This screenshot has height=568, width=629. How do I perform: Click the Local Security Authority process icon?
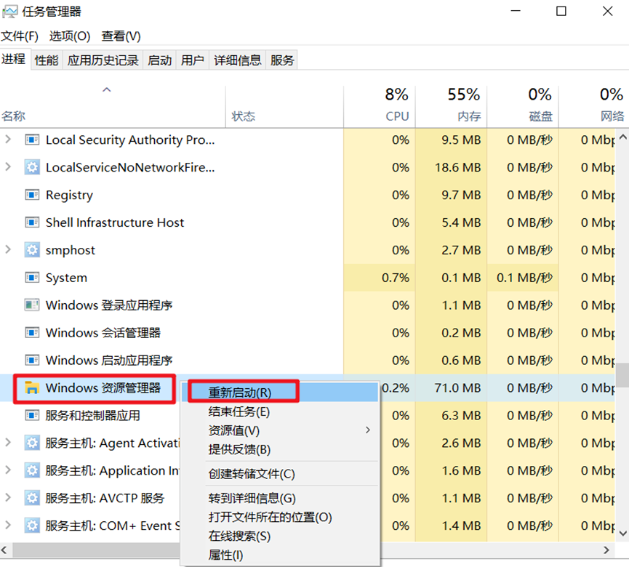pos(32,140)
